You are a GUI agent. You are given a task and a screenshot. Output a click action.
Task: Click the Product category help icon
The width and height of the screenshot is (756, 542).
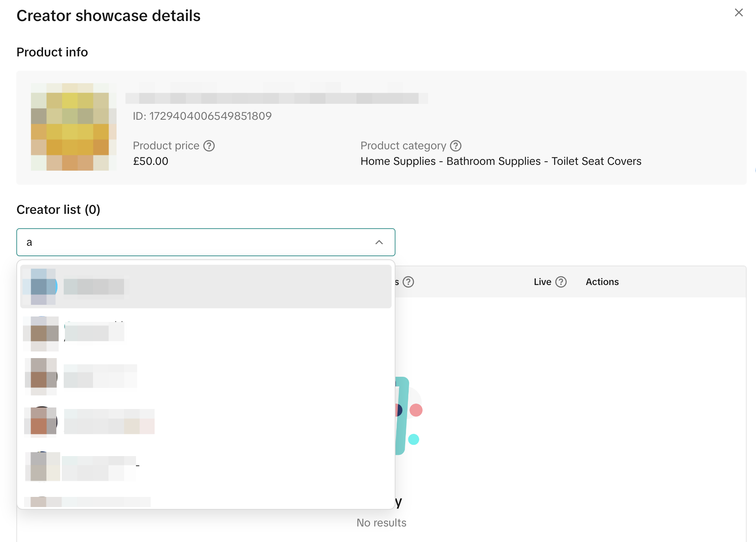[x=455, y=146]
